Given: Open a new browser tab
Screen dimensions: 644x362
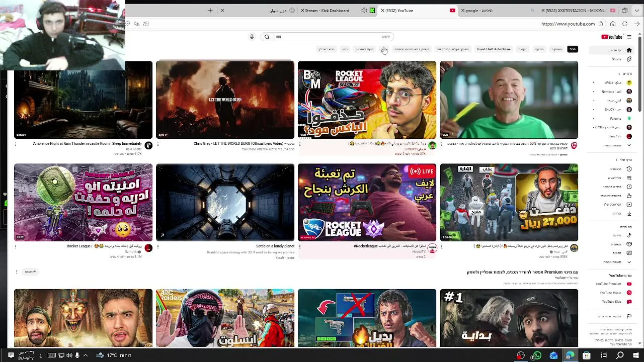Looking at the screenshot, I should point(210,11).
